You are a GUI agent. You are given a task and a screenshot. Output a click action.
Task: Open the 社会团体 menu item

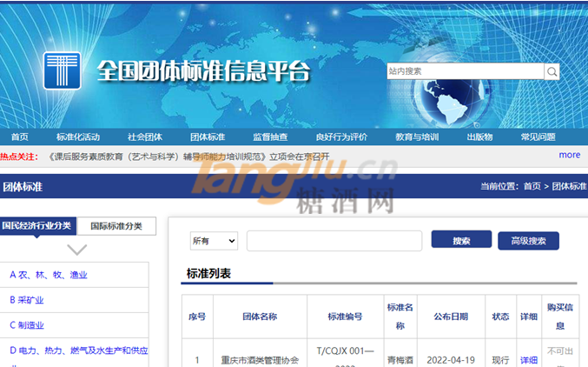tap(145, 137)
